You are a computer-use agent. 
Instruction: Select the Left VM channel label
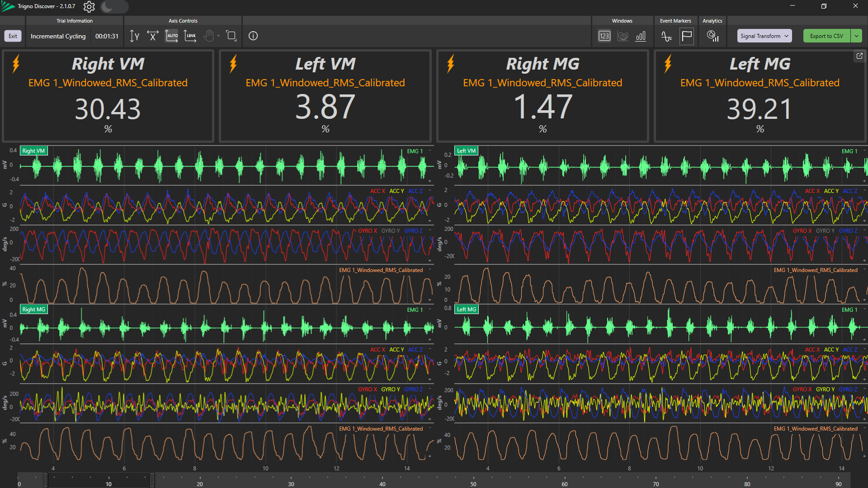pos(466,151)
